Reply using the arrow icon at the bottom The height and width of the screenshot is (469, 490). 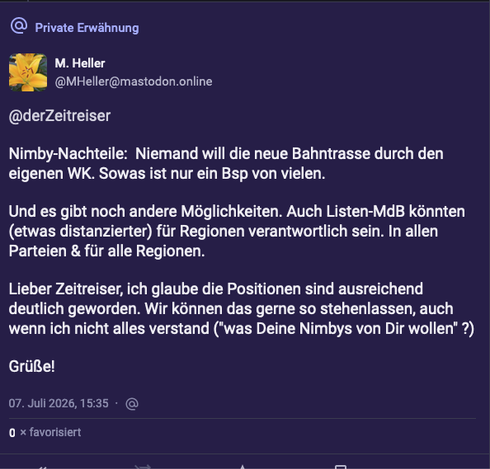tap(41, 467)
